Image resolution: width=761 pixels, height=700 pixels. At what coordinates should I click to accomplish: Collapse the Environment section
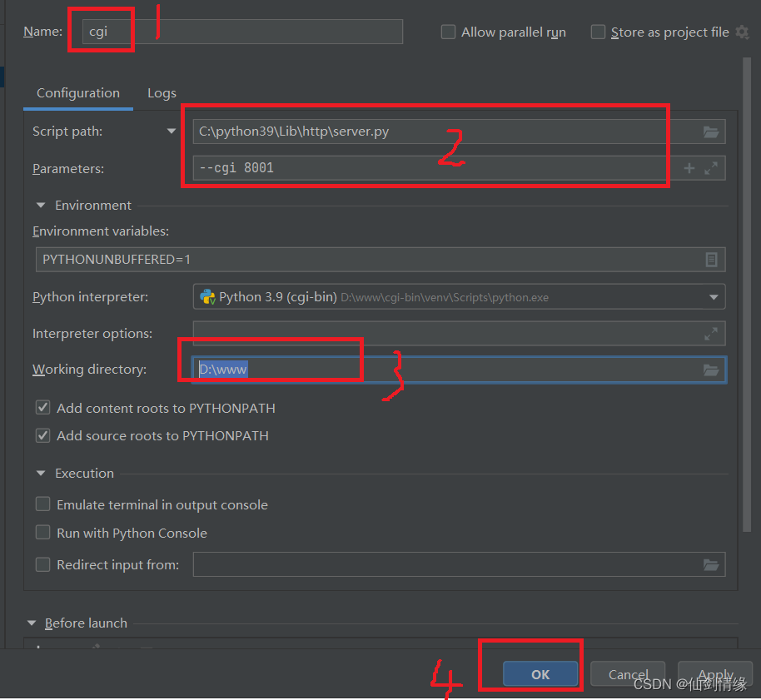click(x=40, y=205)
